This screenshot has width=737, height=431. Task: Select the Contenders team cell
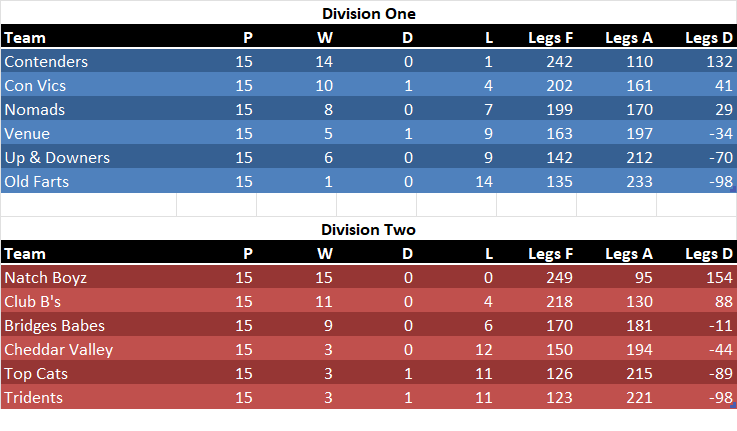[46, 61]
